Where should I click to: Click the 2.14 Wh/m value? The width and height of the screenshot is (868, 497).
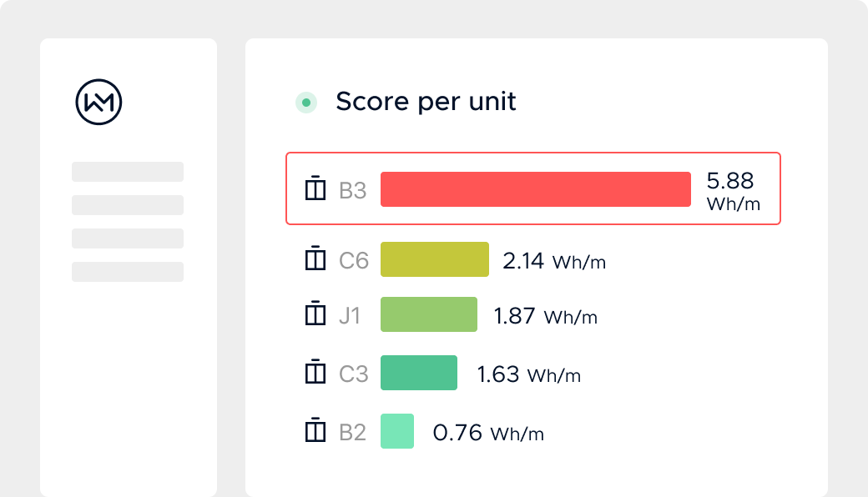pyautogui.click(x=554, y=261)
